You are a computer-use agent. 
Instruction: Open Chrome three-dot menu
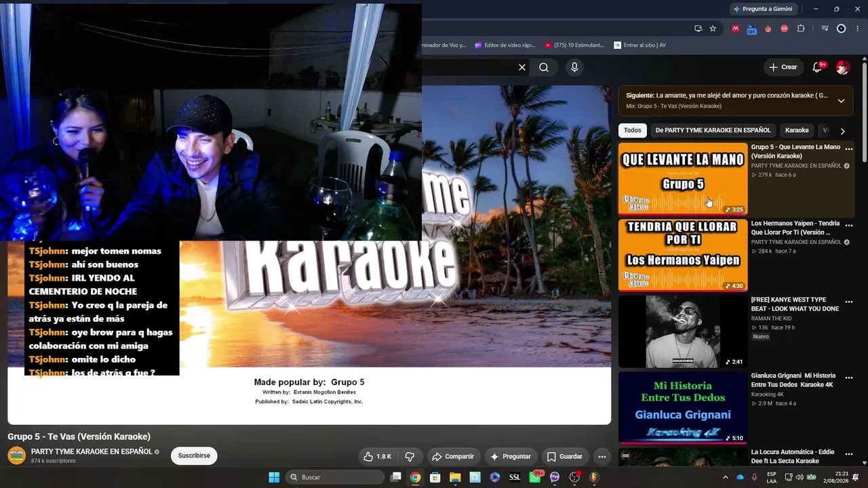click(x=856, y=28)
